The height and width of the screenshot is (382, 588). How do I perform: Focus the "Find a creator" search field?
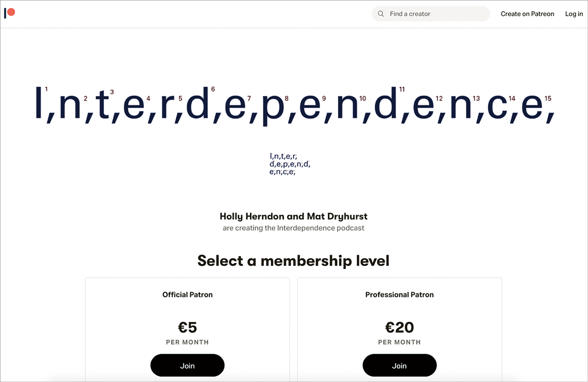click(436, 14)
